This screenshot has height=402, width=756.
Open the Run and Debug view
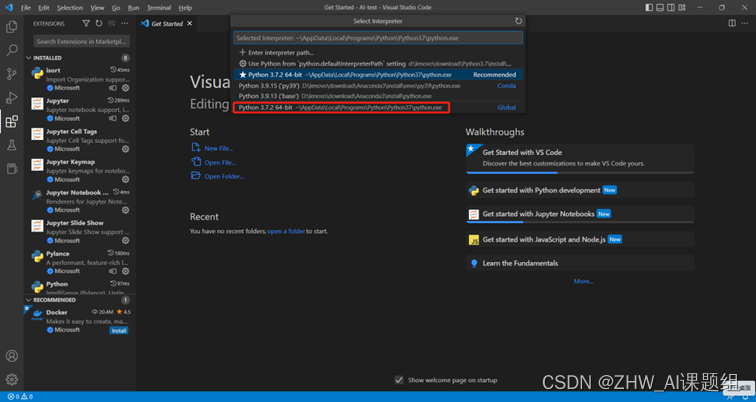point(12,98)
